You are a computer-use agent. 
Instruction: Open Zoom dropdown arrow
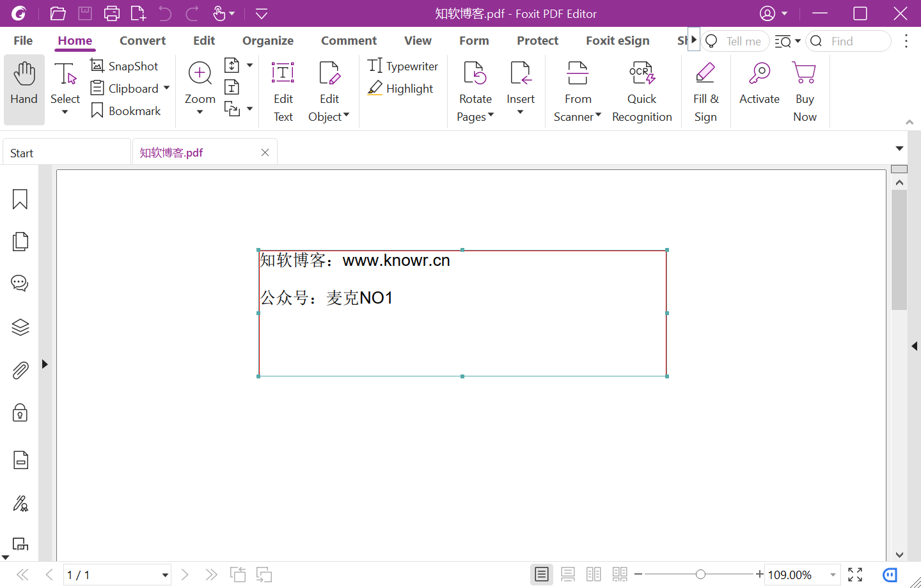200,112
